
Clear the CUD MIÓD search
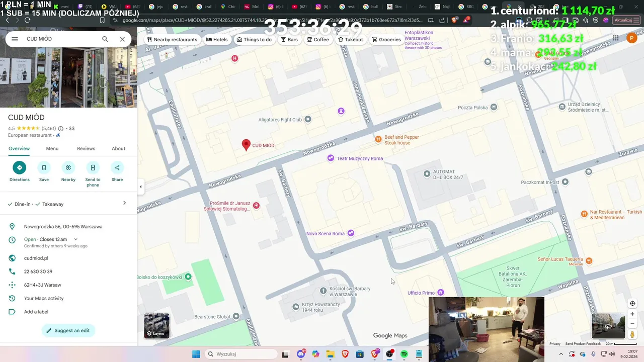(122, 39)
